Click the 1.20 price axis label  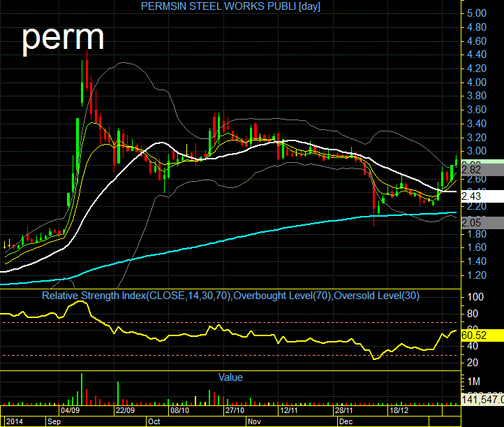[x=476, y=275]
